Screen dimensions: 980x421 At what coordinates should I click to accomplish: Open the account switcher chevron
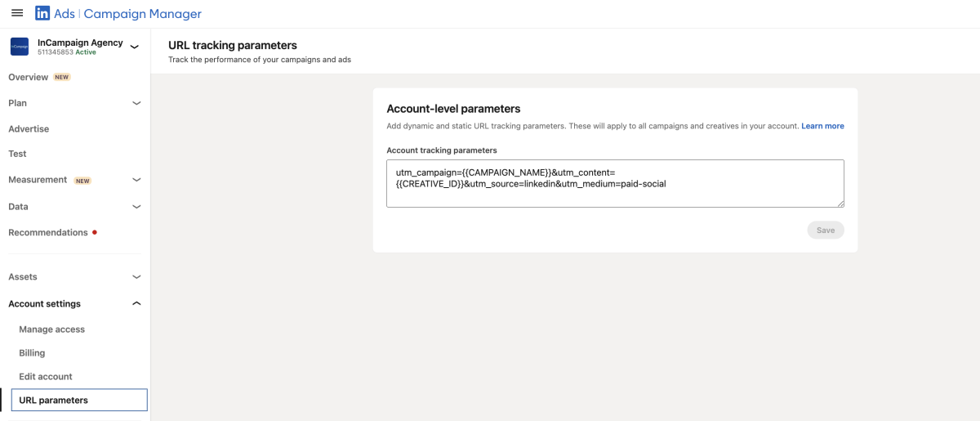coord(135,47)
